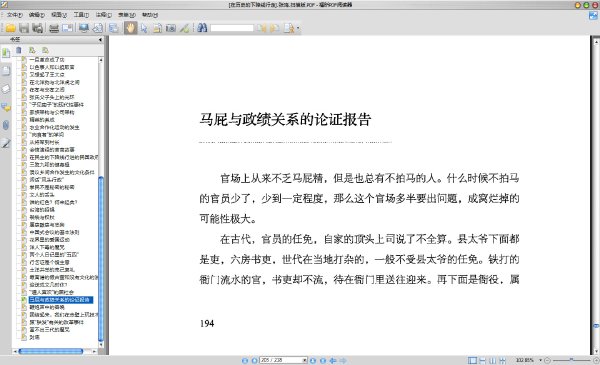Open a file with the folder icon
The height and width of the screenshot is (365, 600).
tap(10, 28)
